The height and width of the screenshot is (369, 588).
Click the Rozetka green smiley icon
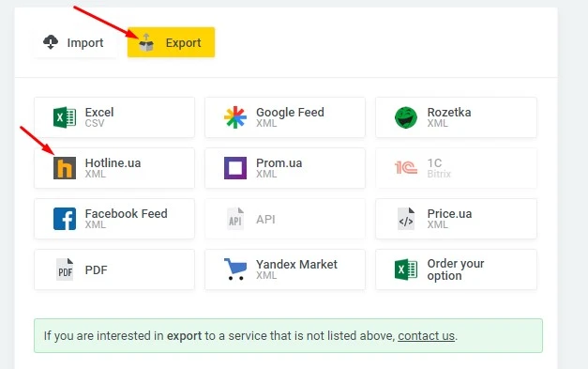coord(406,117)
